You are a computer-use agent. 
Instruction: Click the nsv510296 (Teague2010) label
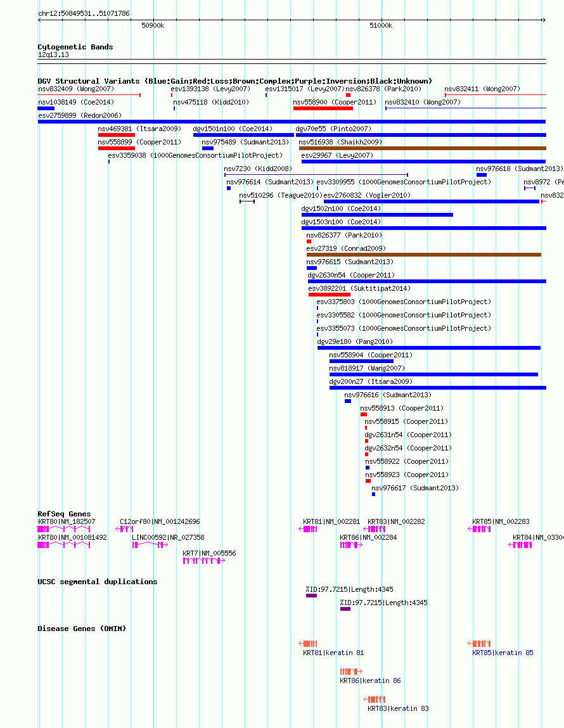281,196
